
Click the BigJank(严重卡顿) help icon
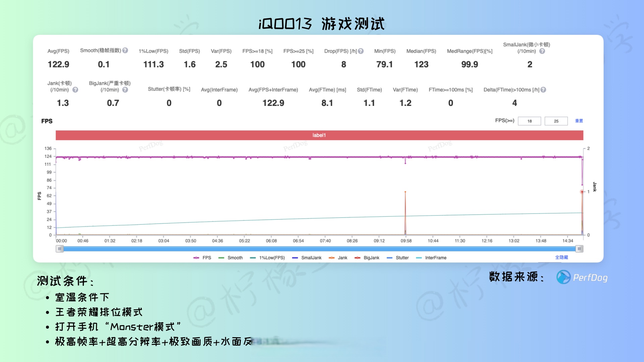125,89
